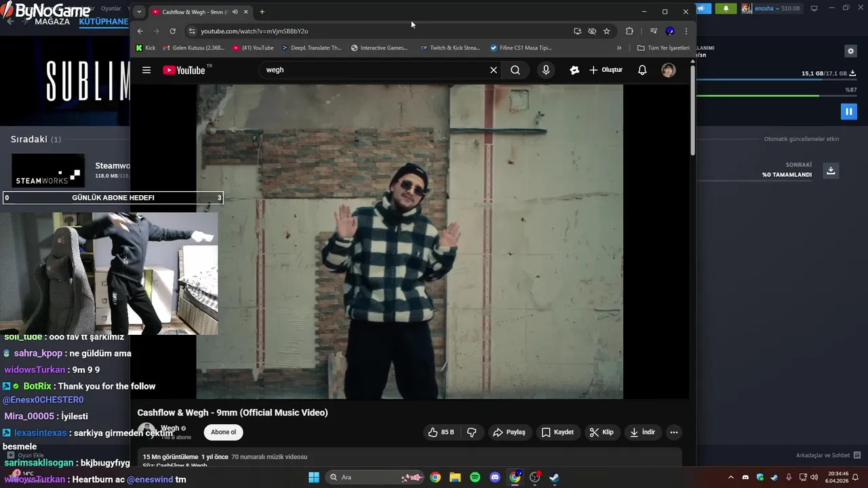The image size is (868, 488).
Task: Show hidden bookmarks with the chevron
Action: (619, 48)
